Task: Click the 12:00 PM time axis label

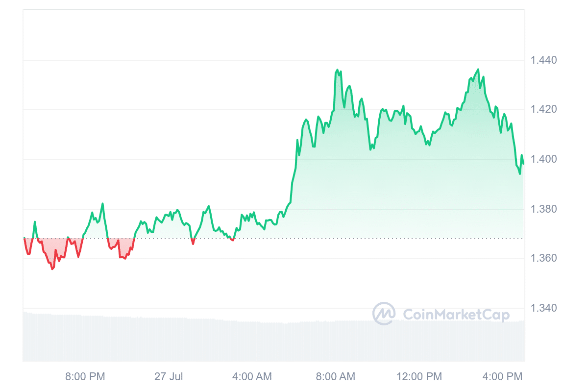Action: pyautogui.click(x=419, y=377)
